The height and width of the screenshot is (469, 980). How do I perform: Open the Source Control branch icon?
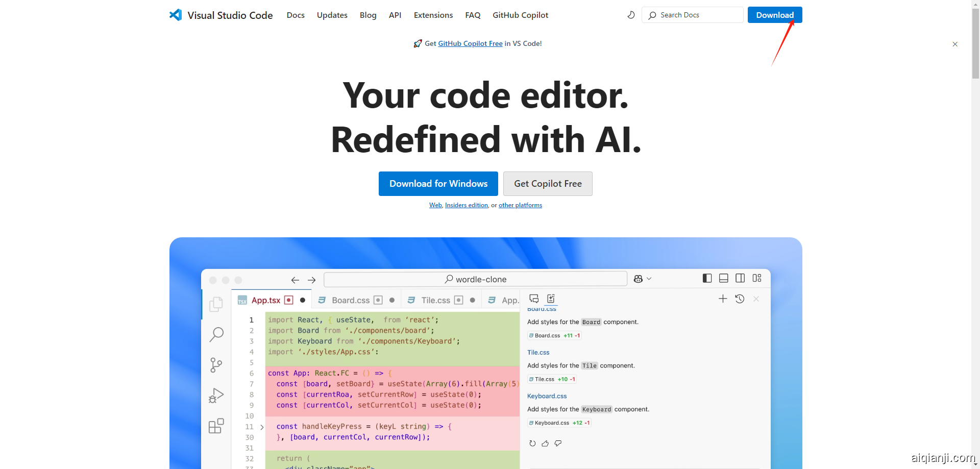[x=216, y=365]
